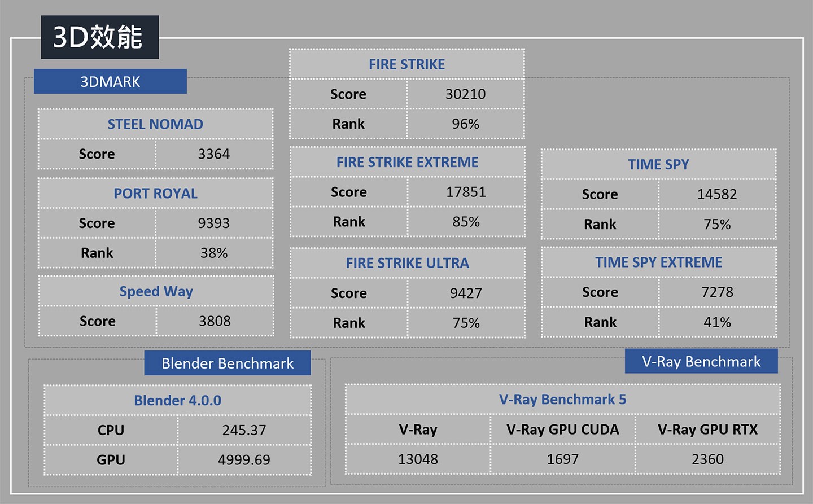Click the Speed Way heading

pyautogui.click(x=156, y=291)
